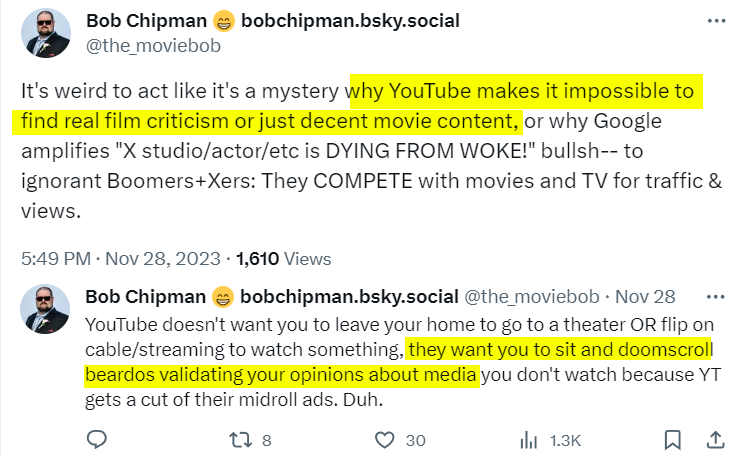
Task: Click the like count 30
Action: click(416, 439)
